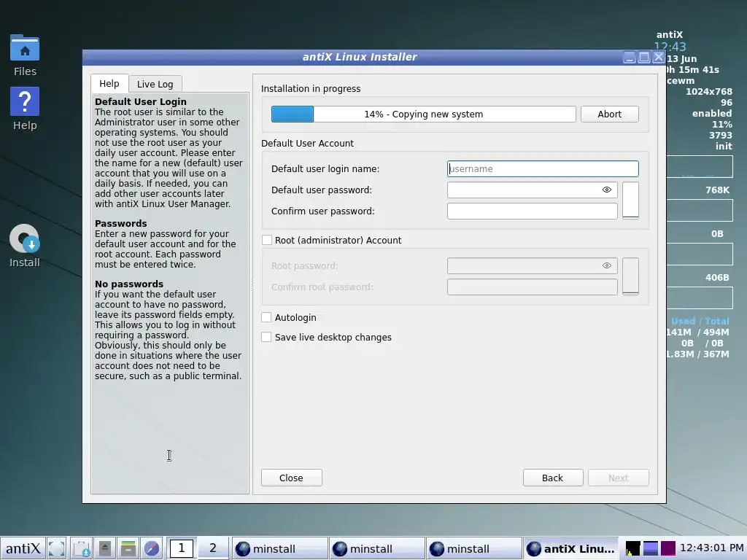
Task: Enable the Autologin checkbox
Action: [x=267, y=317]
